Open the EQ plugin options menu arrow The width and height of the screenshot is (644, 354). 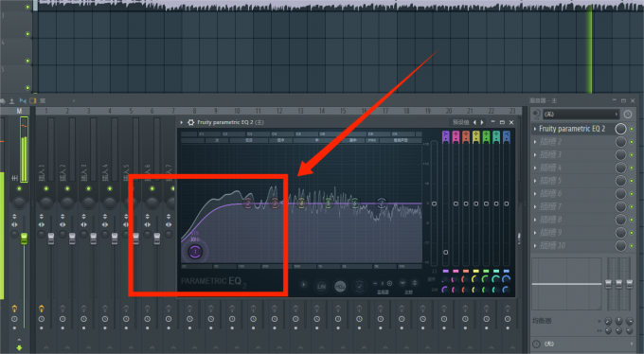click(x=181, y=122)
